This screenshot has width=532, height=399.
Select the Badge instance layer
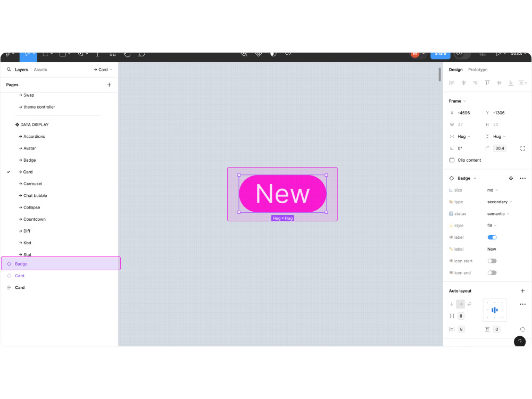point(61,264)
